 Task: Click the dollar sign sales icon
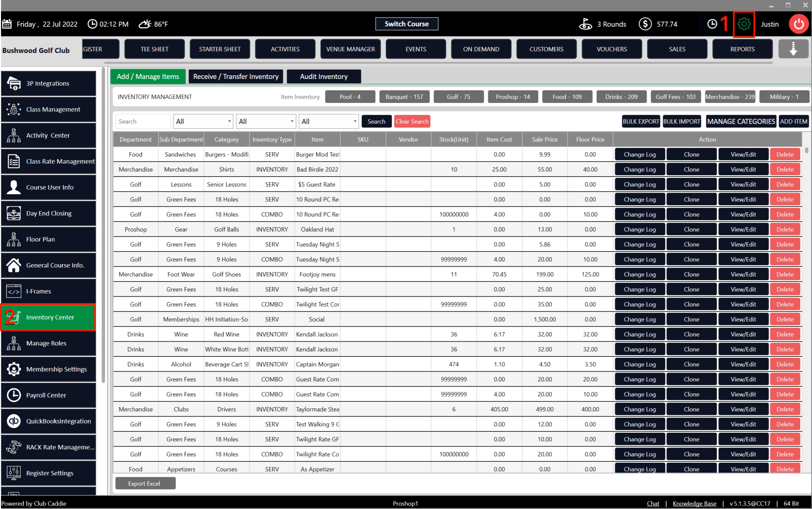click(x=645, y=24)
